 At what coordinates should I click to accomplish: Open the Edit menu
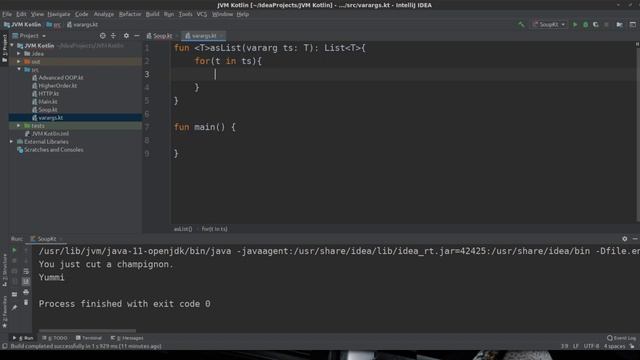pos(21,14)
